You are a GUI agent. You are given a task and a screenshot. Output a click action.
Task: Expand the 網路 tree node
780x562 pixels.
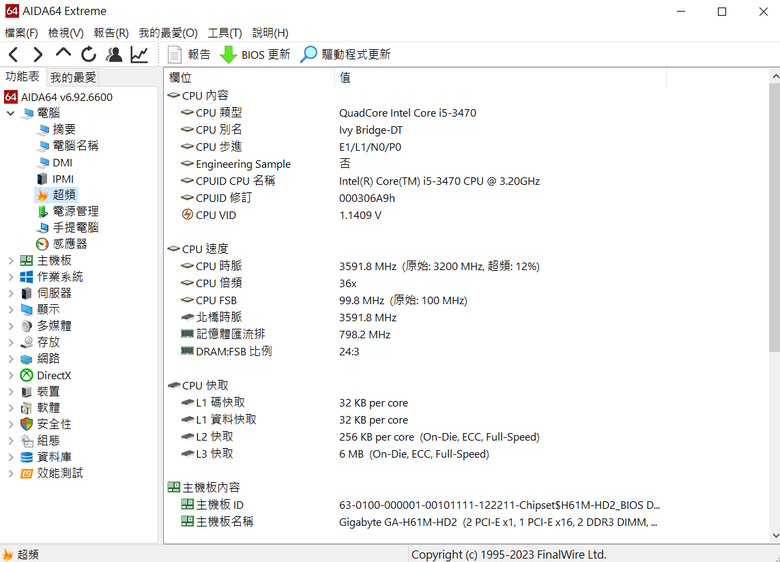10,359
